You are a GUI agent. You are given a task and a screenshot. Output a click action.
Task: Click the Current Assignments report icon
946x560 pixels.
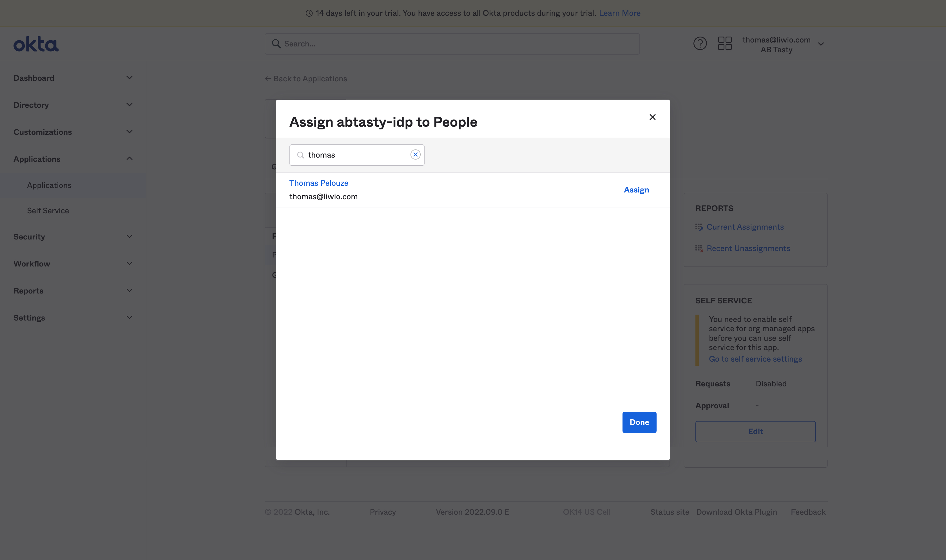coord(699,227)
